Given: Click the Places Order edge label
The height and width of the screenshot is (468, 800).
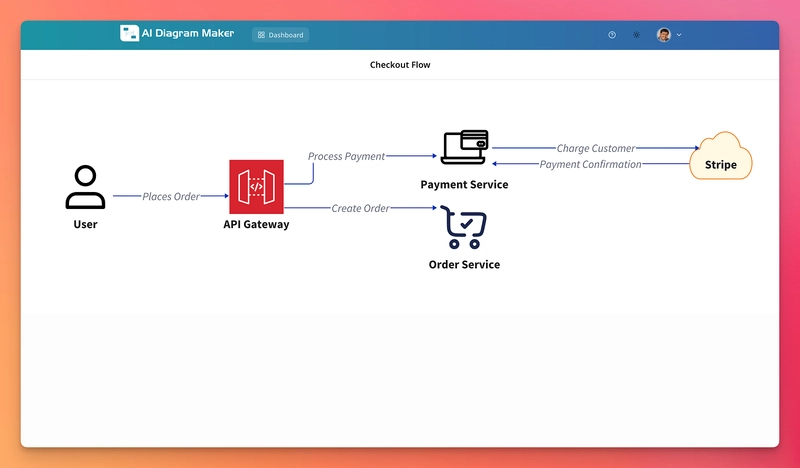Looking at the screenshot, I should (171, 197).
